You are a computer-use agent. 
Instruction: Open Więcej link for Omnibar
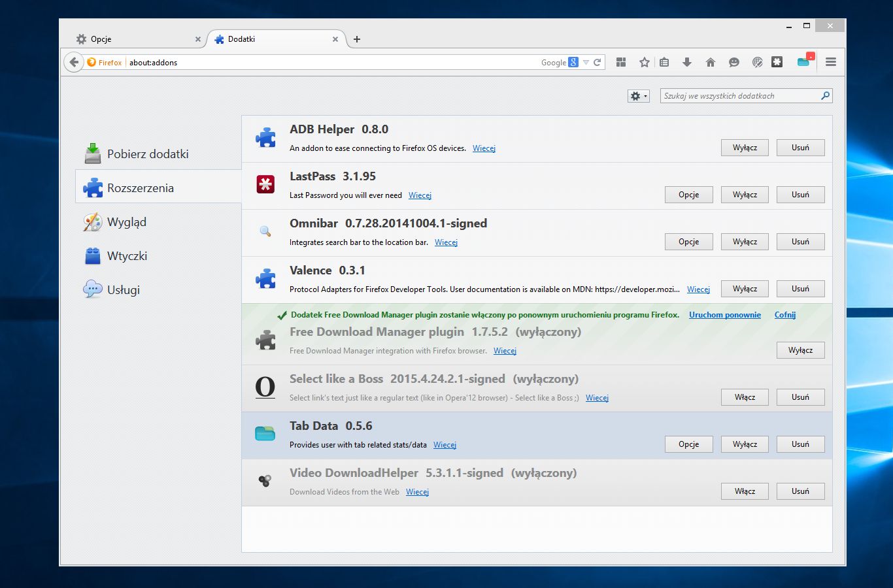446,242
